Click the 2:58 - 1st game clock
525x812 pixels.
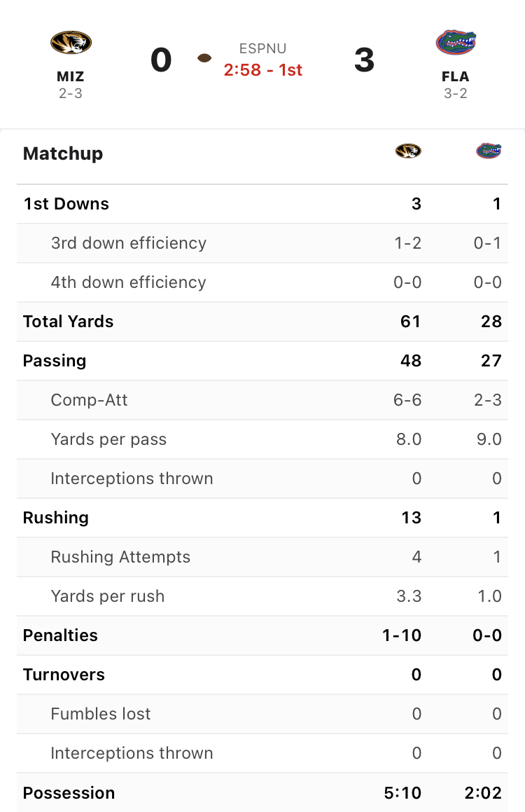pos(262,70)
